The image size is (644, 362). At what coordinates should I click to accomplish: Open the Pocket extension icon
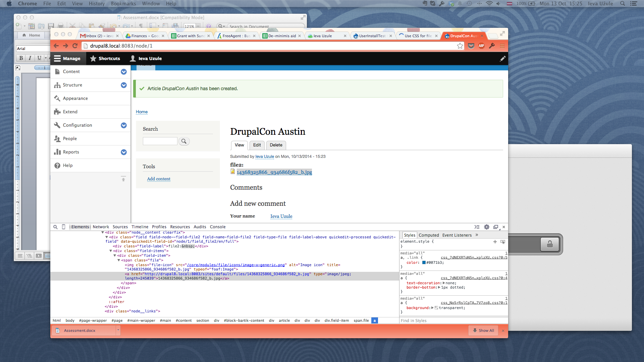click(x=471, y=46)
